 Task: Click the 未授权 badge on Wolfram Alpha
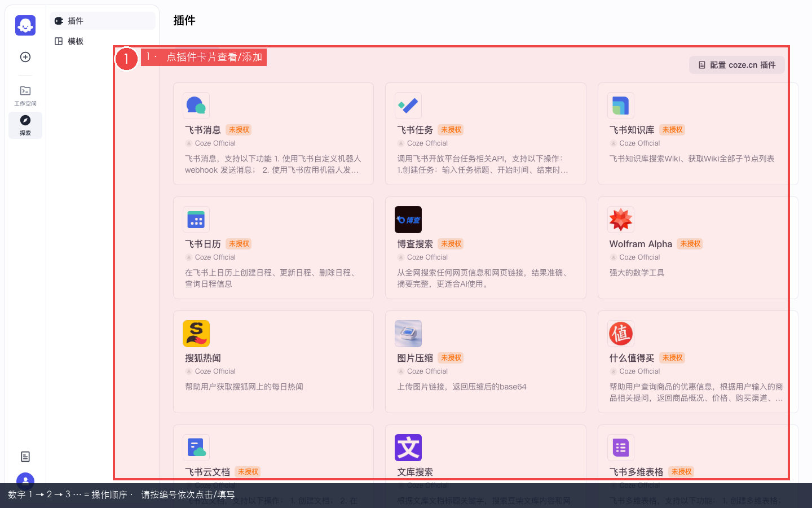690,244
